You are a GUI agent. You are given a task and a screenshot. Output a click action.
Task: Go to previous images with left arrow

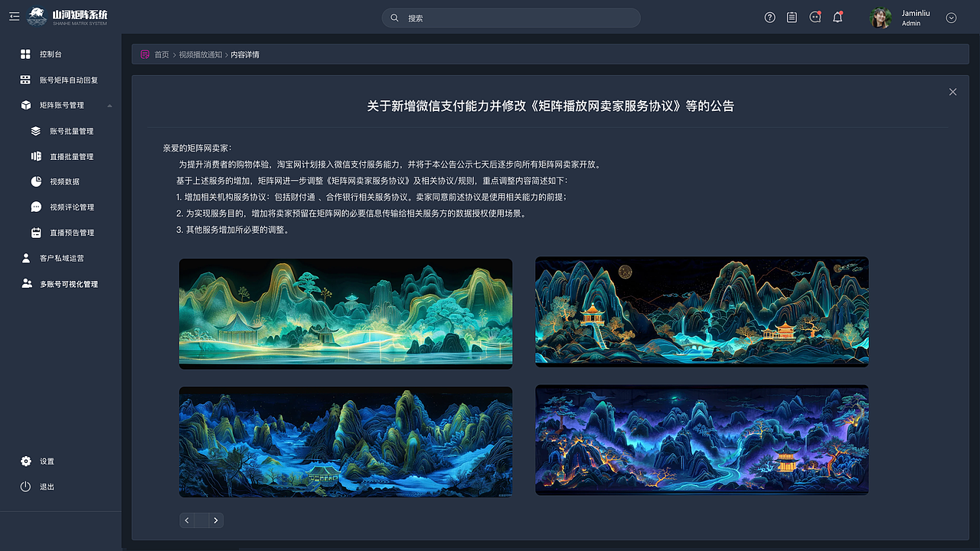[x=187, y=520]
